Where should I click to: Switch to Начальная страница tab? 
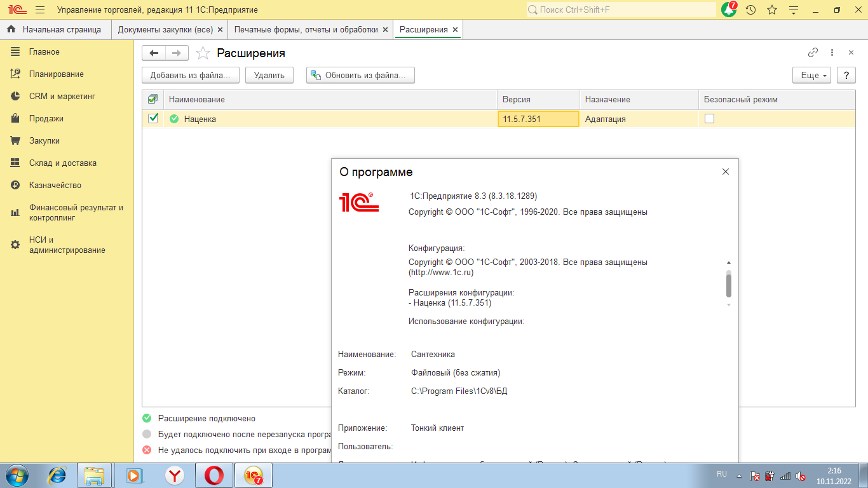click(x=55, y=30)
